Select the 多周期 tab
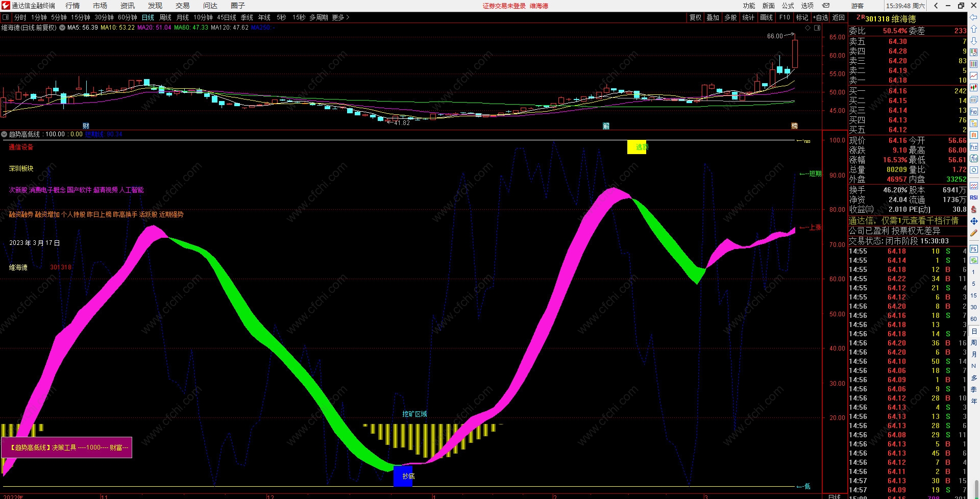The width and height of the screenshot is (980, 499). (318, 17)
